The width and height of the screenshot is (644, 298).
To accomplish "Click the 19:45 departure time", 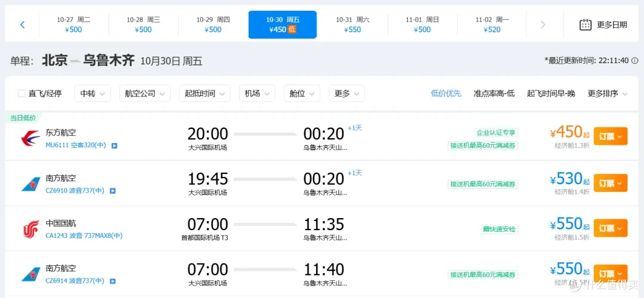I will (208, 179).
